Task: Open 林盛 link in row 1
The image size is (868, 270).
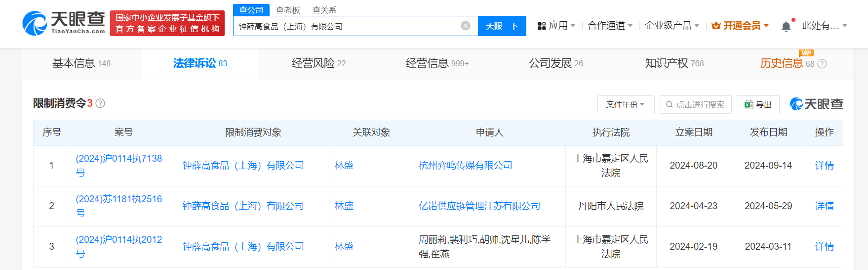Action: [x=344, y=166]
